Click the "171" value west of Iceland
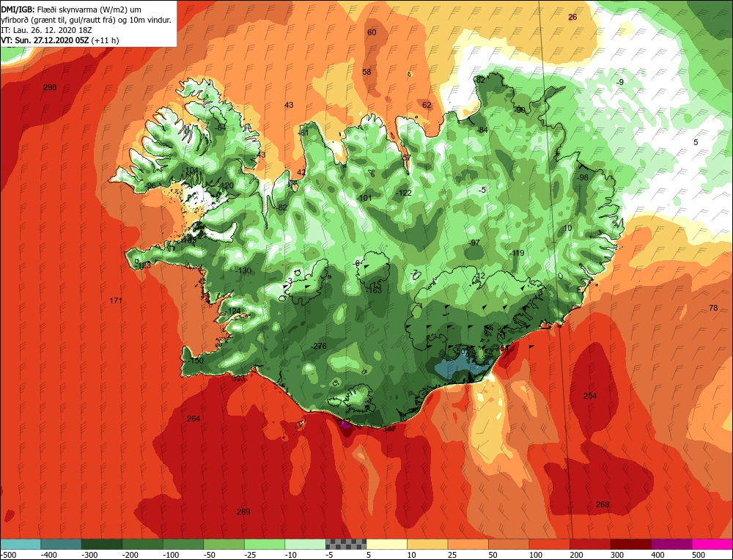The height and width of the screenshot is (560, 733). tap(116, 301)
